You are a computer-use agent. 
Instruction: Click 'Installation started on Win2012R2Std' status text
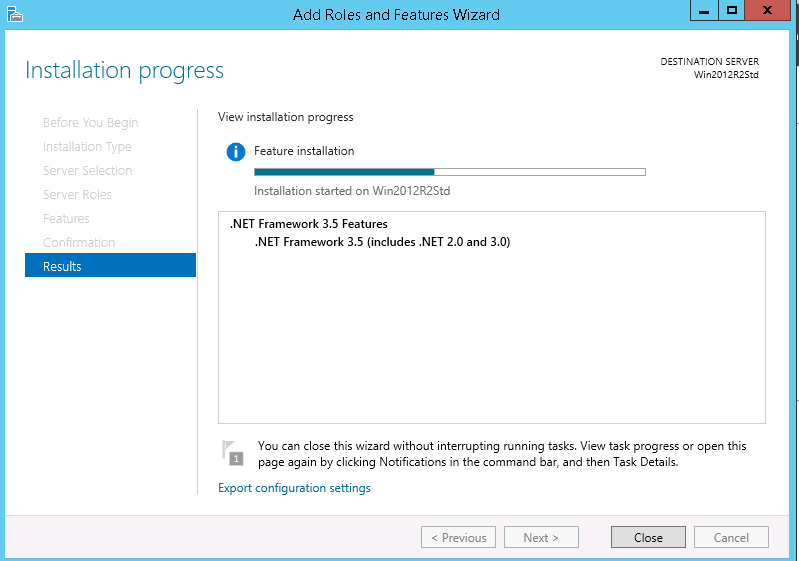352,191
